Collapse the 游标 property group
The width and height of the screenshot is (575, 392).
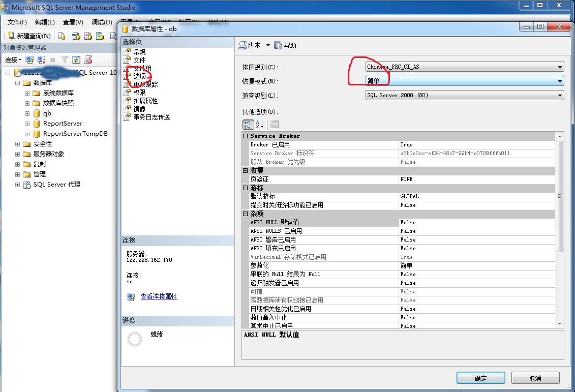tap(246, 188)
